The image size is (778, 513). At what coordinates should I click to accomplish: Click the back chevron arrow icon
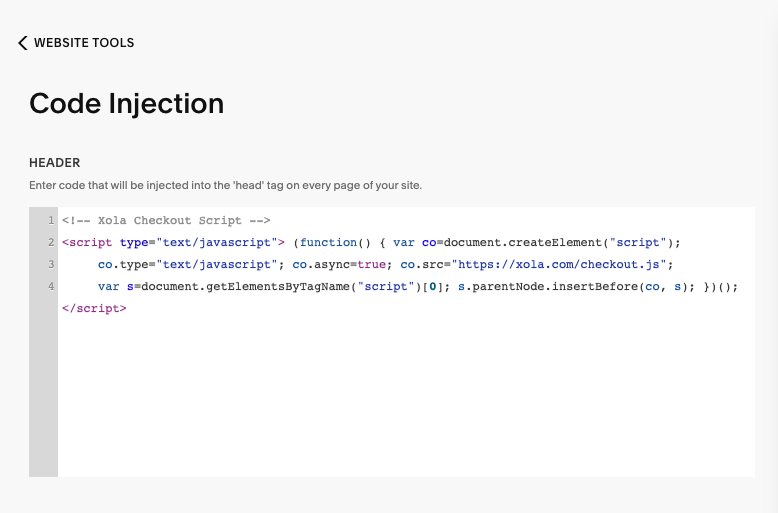point(23,43)
